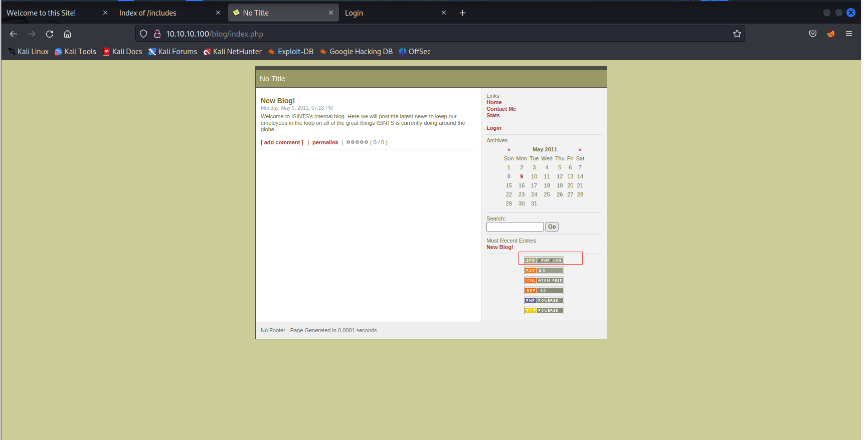Click the TXT Powered badge
868x440 pixels.
coord(544,311)
